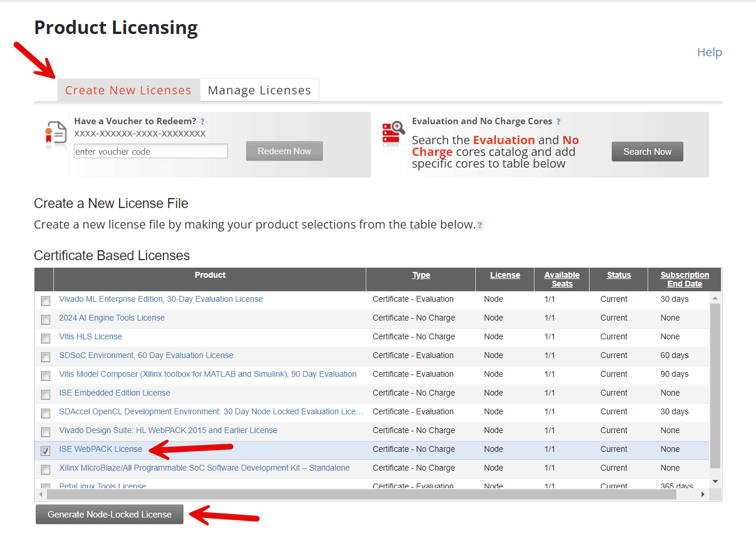The image size is (756, 538).
Task: Click the Redeem Now button
Action: click(284, 151)
